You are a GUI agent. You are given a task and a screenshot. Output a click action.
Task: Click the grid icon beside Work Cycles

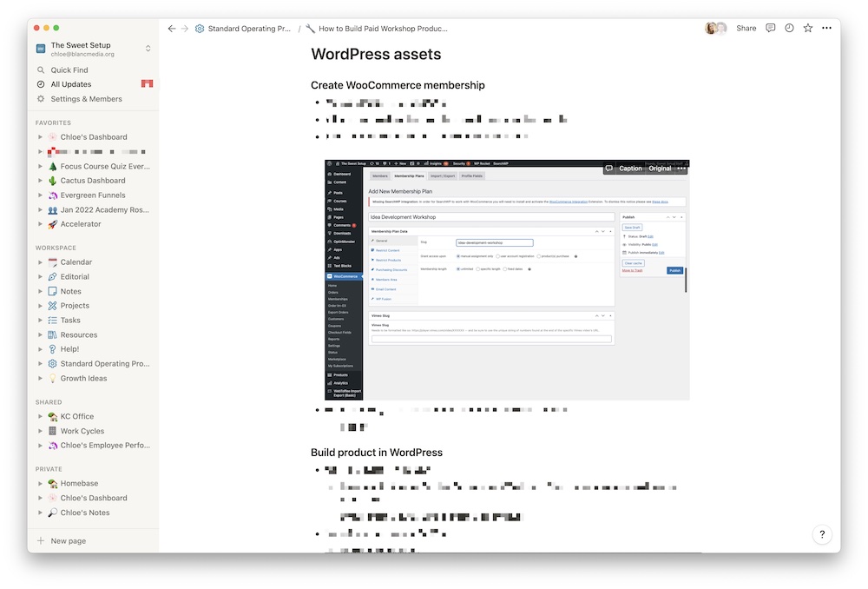tap(53, 431)
